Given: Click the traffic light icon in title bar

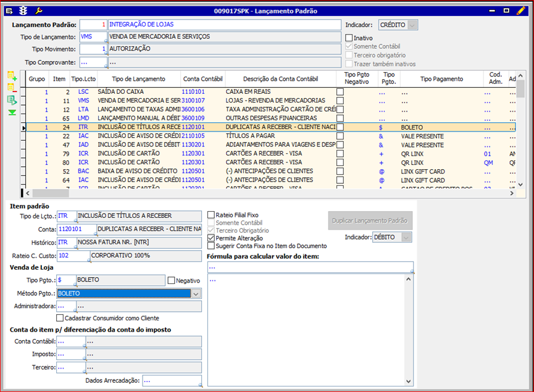Looking at the screenshot, I should (23, 10).
